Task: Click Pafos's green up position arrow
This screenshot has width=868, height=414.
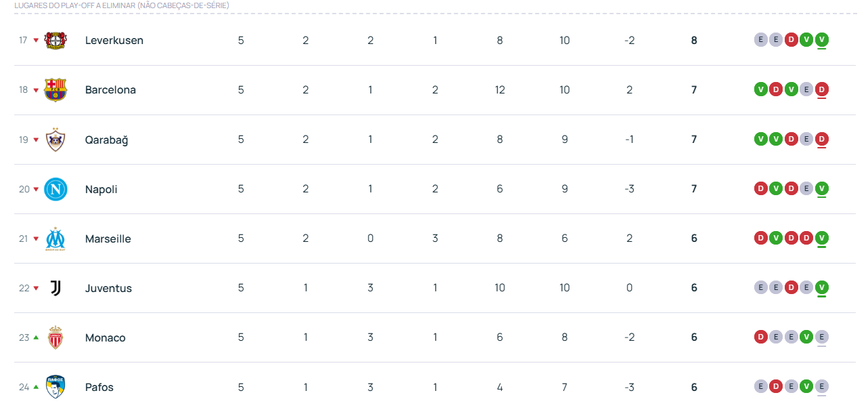Action: (37, 387)
